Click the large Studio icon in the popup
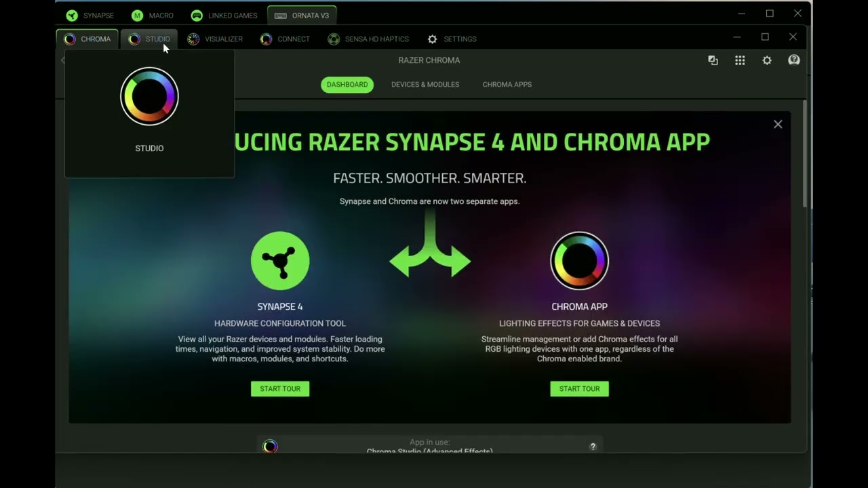 click(x=149, y=96)
